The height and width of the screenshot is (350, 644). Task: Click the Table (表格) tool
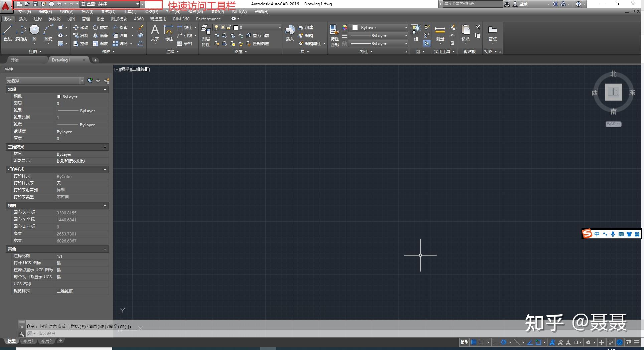pos(185,43)
